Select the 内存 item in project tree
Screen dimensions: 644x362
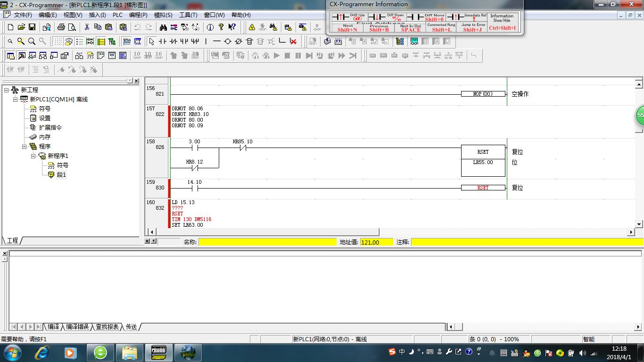tap(44, 137)
